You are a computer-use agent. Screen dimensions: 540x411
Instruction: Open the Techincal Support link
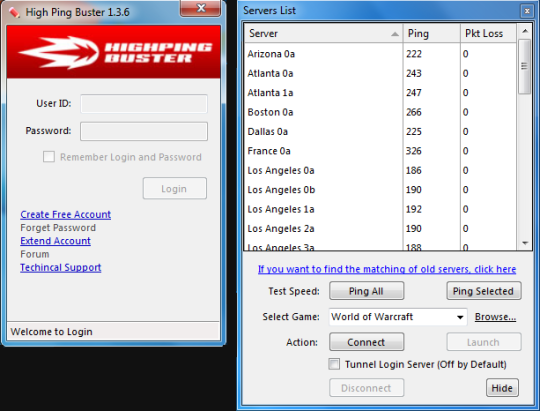pos(61,268)
